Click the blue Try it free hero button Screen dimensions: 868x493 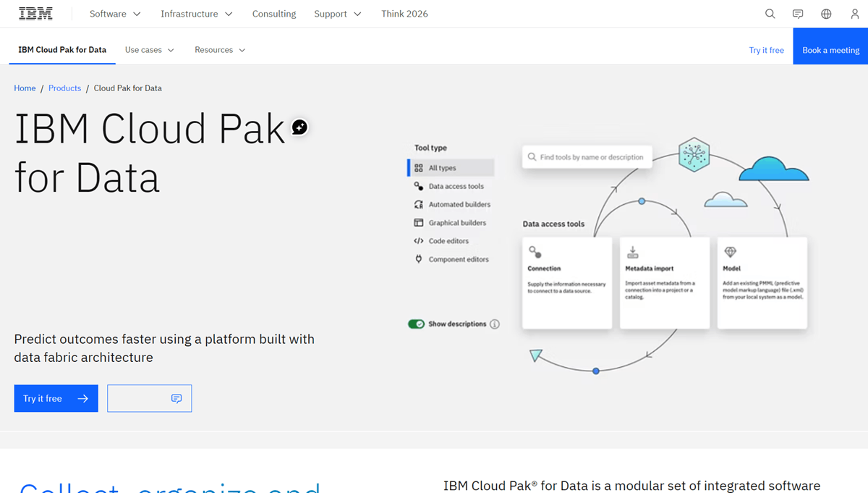pyautogui.click(x=56, y=398)
